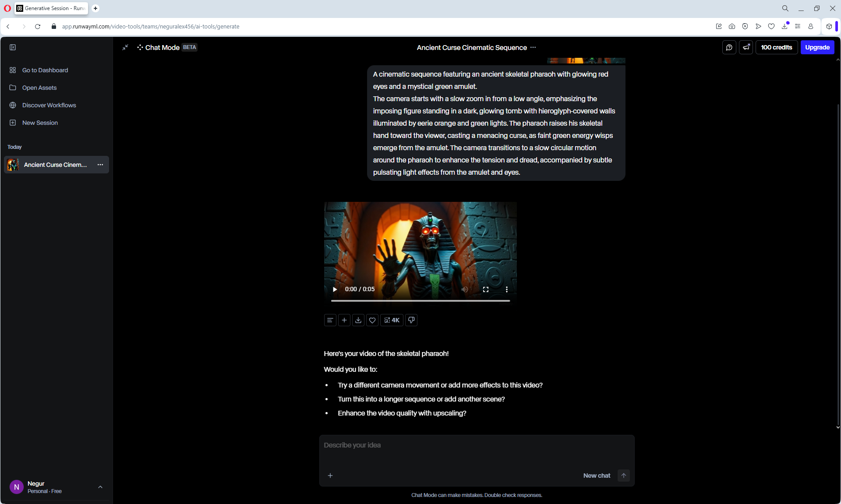Open the Ancient Curse session options menu
The height and width of the screenshot is (504, 841).
point(100,165)
